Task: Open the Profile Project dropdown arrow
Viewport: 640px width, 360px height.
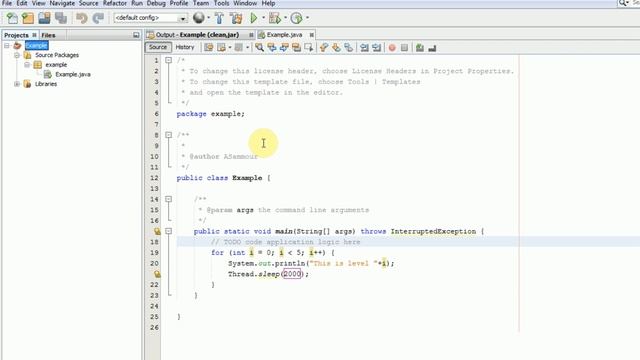Action: click(307, 18)
